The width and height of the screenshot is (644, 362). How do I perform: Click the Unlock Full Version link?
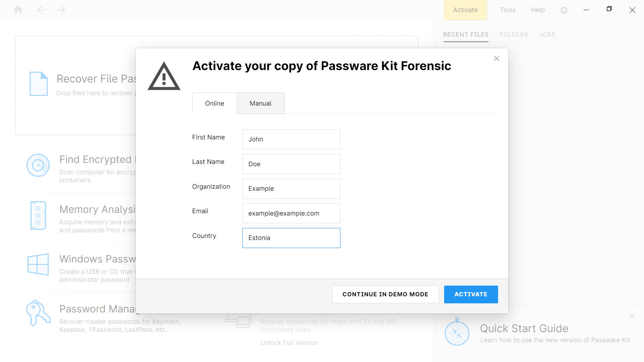(x=289, y=343)
